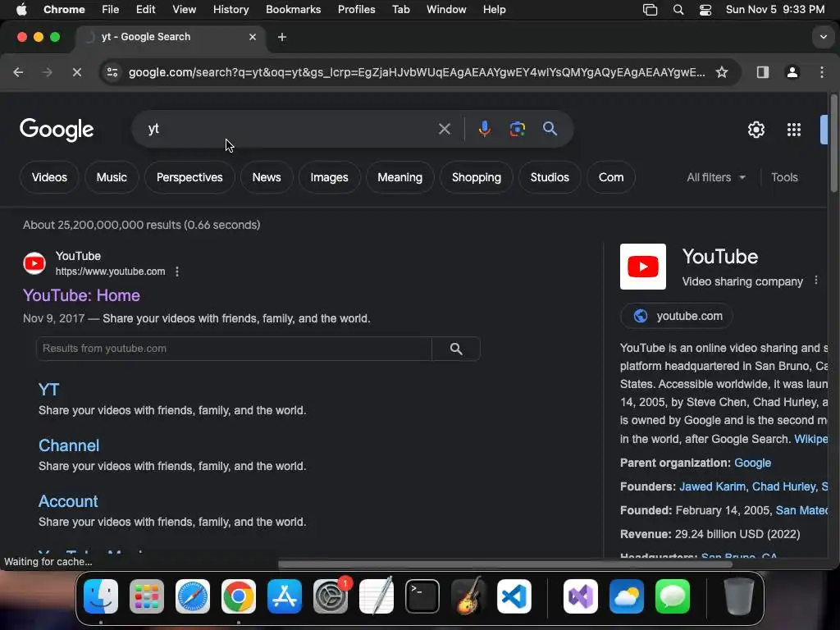840x630 pixels.
Task: Open App Store from the dock
Action: tap(285, 596)
